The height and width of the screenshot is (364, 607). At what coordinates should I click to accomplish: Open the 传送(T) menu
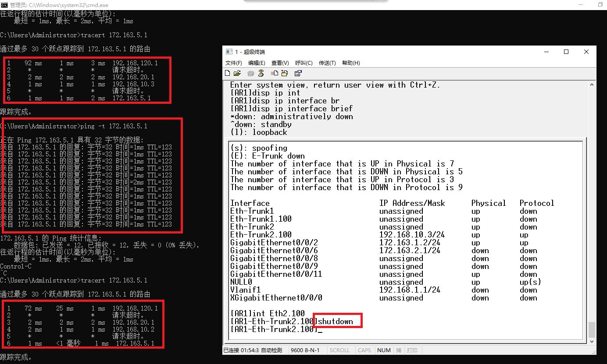click(x=327, y=63)
